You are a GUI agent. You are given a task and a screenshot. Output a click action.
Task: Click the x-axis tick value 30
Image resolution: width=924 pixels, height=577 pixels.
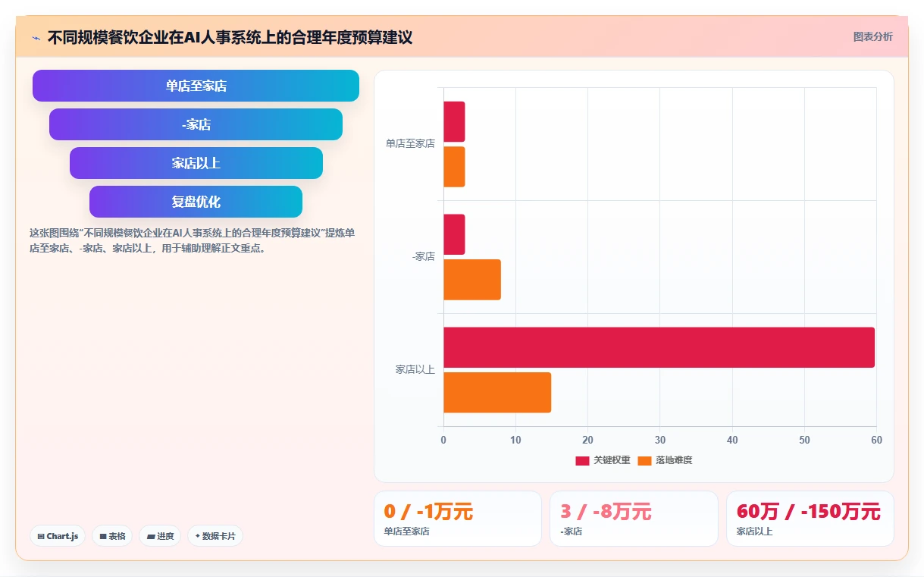659,440
